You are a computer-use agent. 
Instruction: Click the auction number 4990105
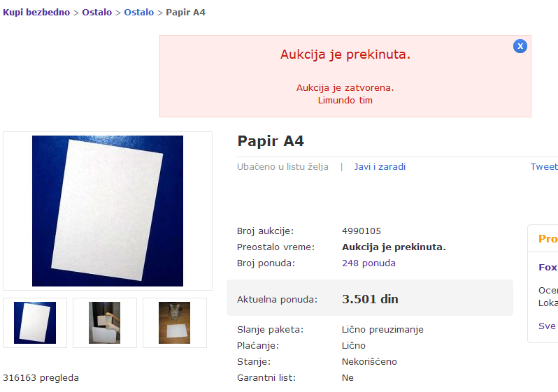point(362,231)
